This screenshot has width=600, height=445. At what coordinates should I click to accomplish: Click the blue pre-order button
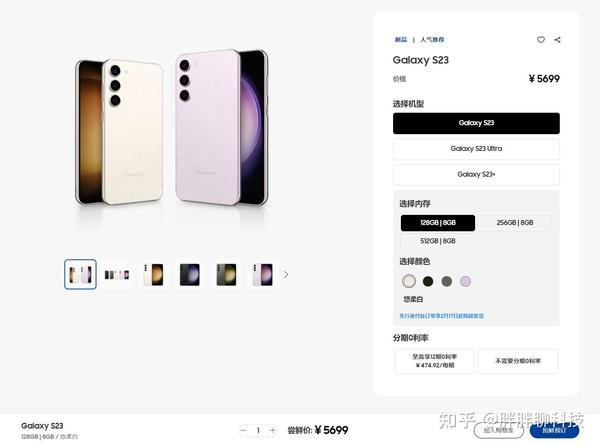(554, 431)
